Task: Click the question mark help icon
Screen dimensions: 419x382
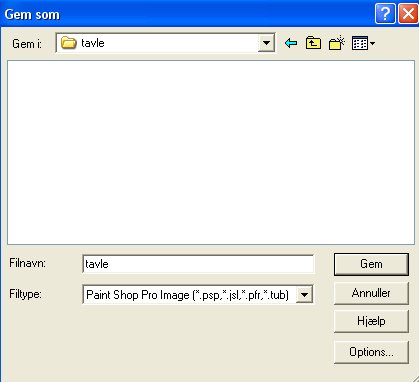Action: coord(385,14)
